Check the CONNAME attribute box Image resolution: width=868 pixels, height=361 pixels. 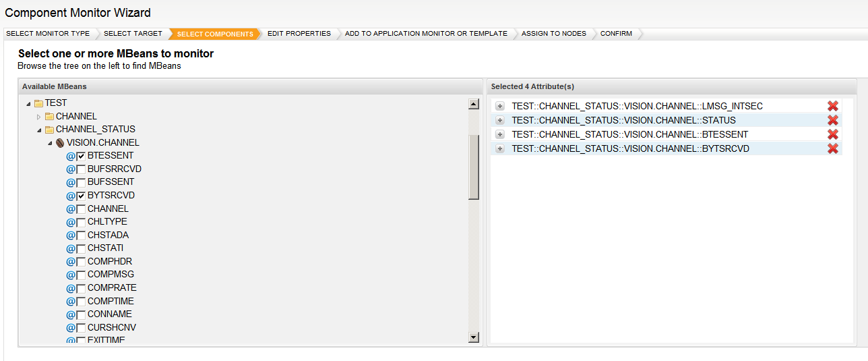coord(81,314)
